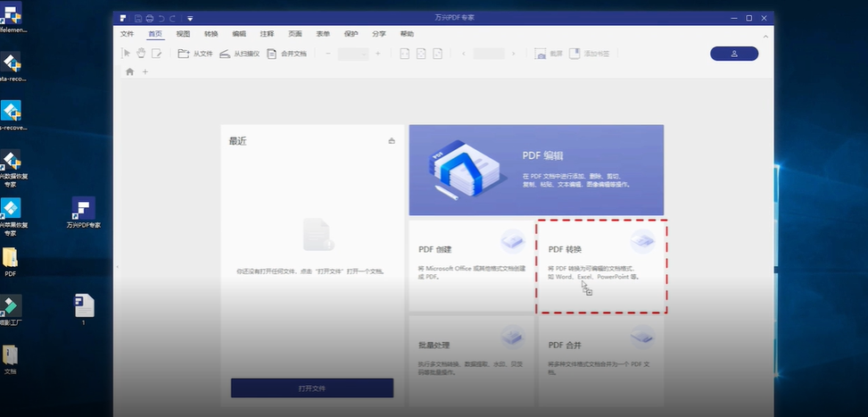Click 合并文档 toolbar button
This screenshot has width=868, height=417.
pyautogui.click(x=286, y=54)
